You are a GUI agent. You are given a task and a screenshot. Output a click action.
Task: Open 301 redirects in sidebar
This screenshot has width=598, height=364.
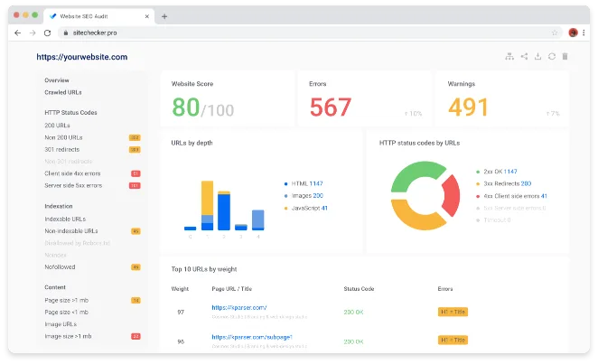(x=61, y=149)
